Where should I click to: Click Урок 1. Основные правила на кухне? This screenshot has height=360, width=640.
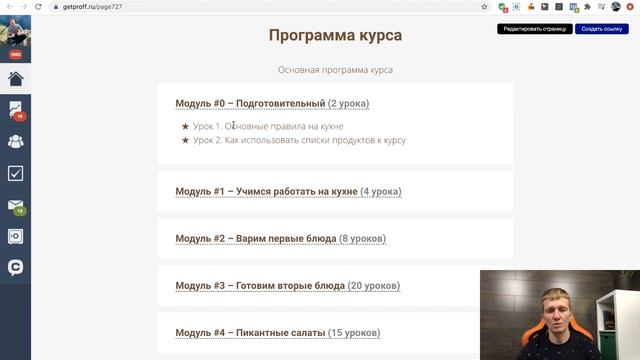(x=268, y=126)
